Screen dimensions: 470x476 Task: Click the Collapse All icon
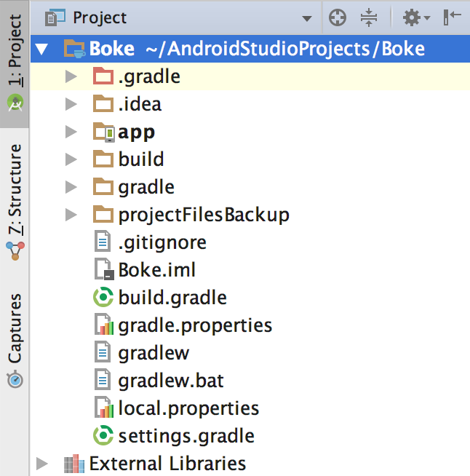369,18
